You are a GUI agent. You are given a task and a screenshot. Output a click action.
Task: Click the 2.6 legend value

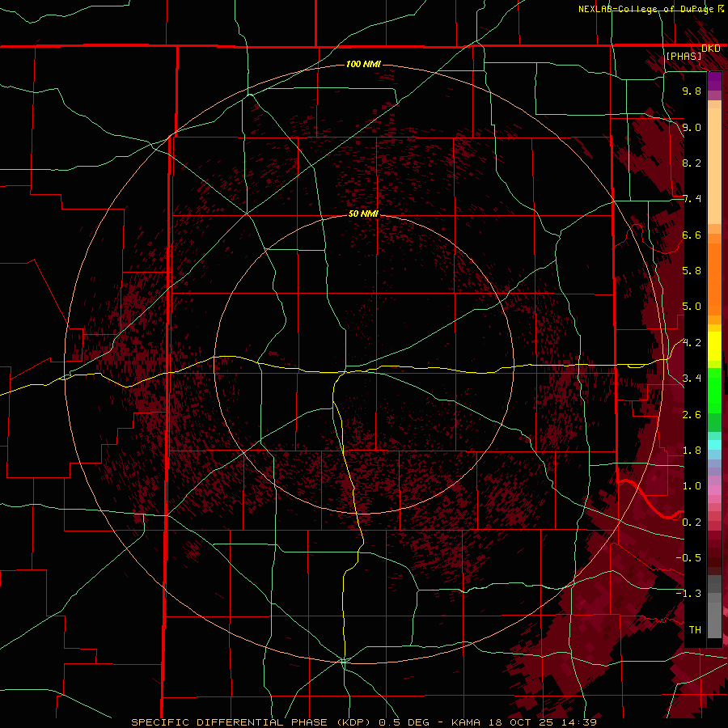click(x=692, y=415)
